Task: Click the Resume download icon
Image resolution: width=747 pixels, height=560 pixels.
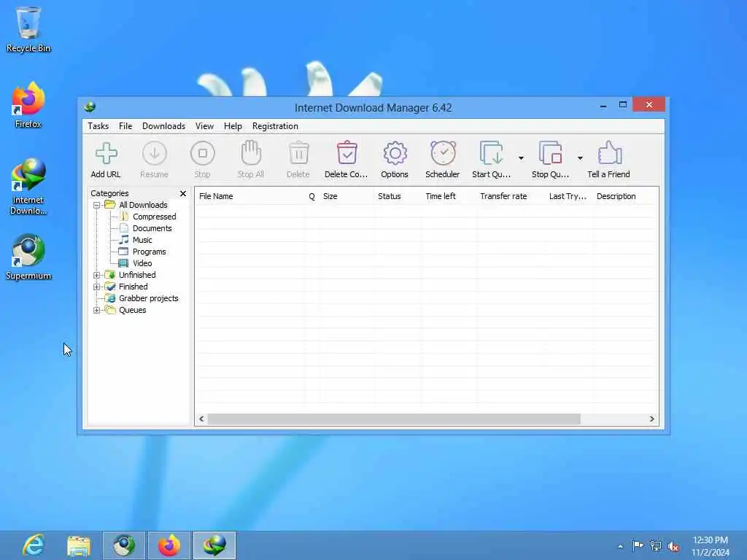Action: tap(155, 154)
